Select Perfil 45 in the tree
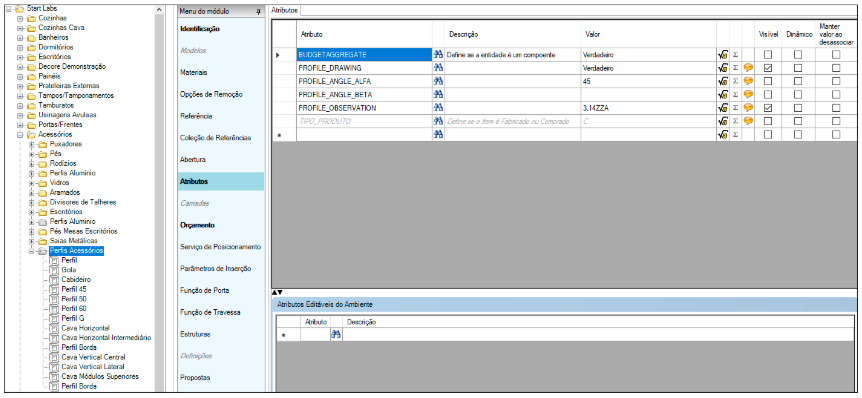 (x=74, y=289)
